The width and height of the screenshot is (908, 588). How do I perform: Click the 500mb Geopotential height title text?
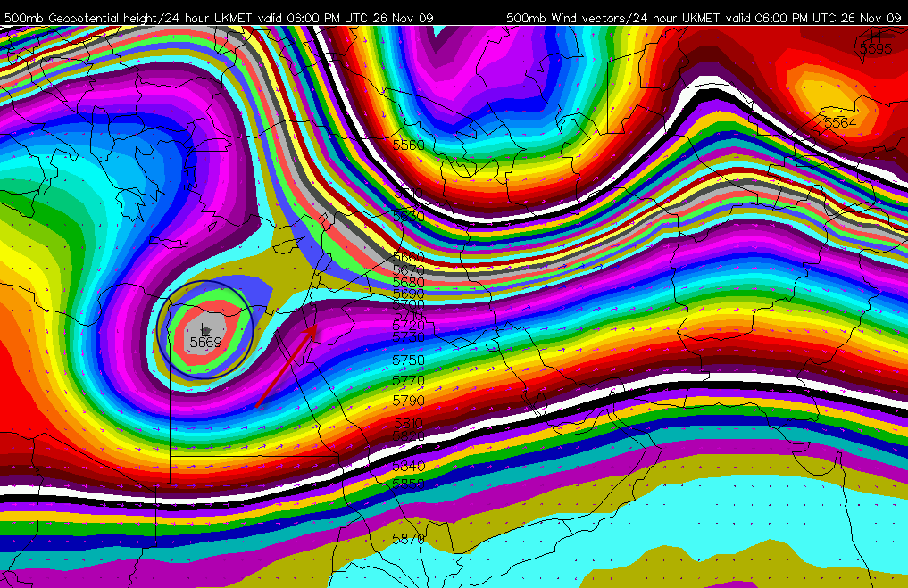point(219,18)
